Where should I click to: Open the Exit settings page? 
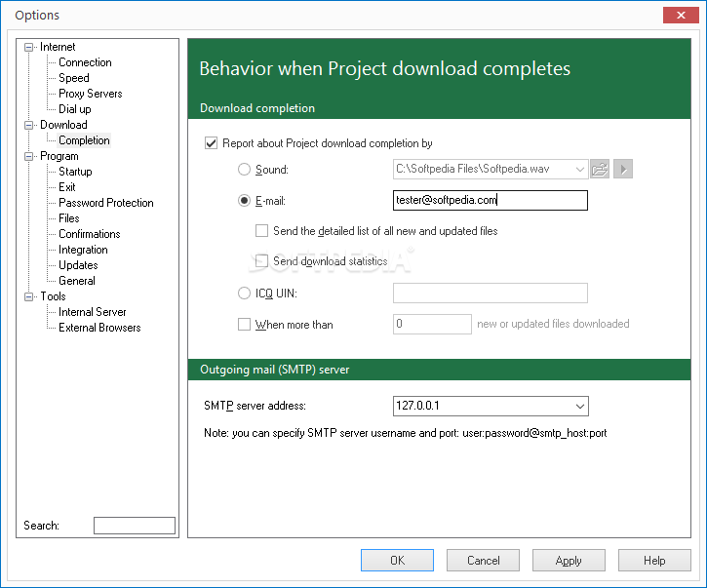[66, 187]
